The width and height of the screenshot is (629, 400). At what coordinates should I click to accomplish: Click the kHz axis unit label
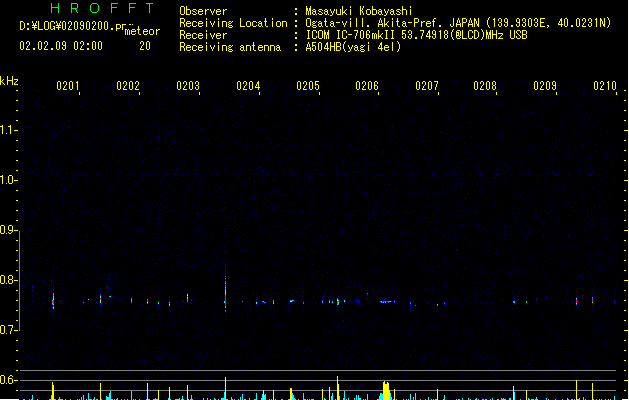coord(9,81)
